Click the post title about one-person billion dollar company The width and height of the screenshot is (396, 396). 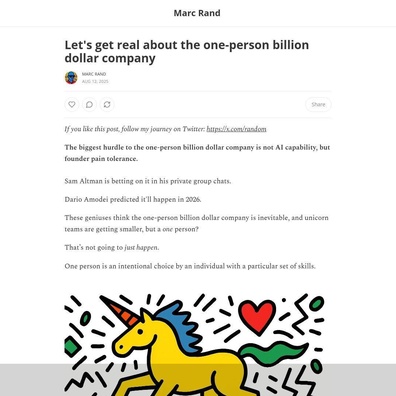pos(187,51)
